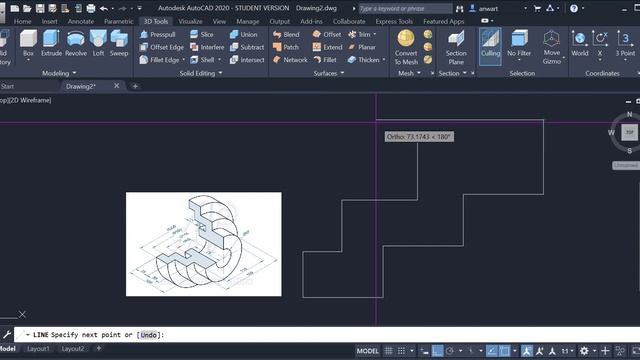640x360 pixels.
Task: Open the Fillet Edge dropdown arrow
Action: pos(184,60)
